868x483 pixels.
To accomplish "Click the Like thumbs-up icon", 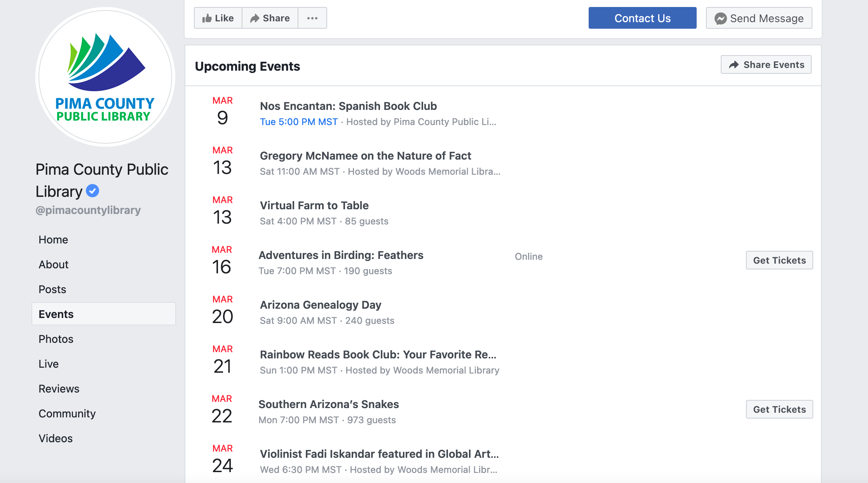I will tap(207, 18).
